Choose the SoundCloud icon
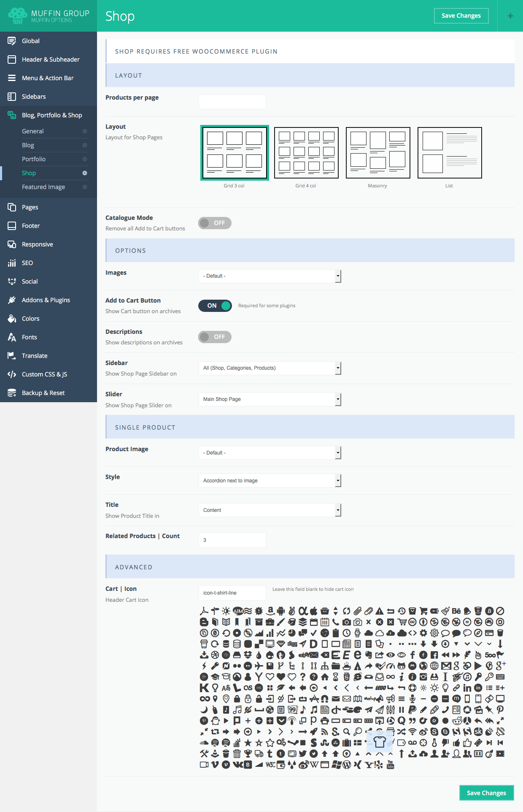The width and height of the screenshot is (523, 812). 204,743
